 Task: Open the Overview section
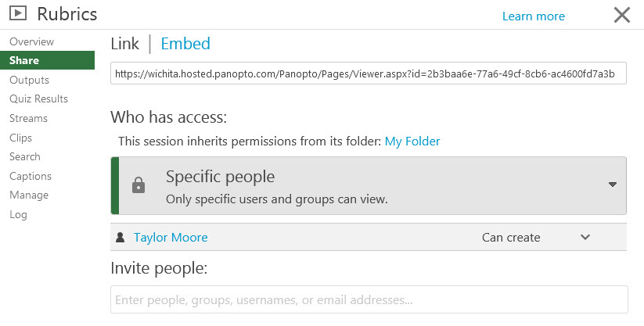31,41
